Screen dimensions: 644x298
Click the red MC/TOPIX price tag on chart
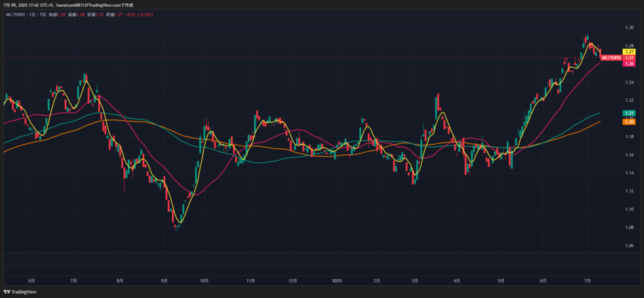611,58
